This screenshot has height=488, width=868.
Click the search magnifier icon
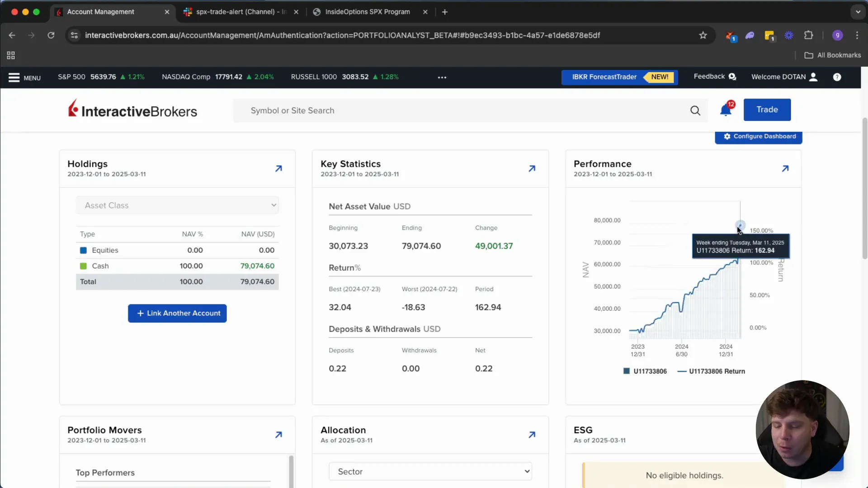pos(695,111)
